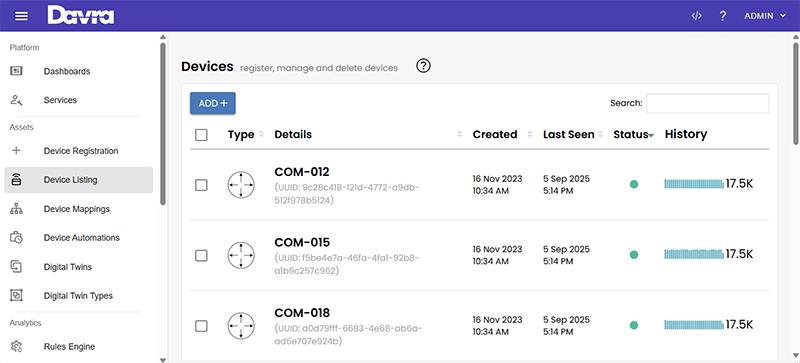Click the Device Registration plus icon

point(16,151)
